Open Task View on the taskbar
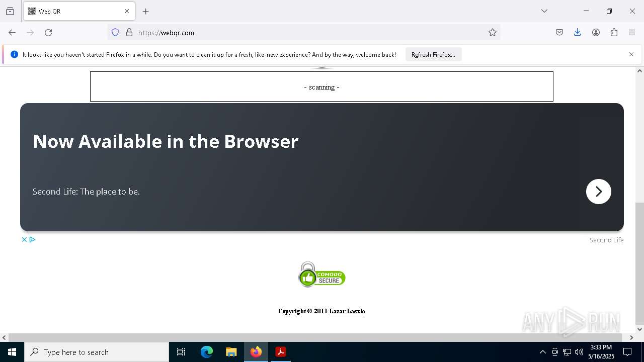The image size is (644, 362). pos(181,352)
